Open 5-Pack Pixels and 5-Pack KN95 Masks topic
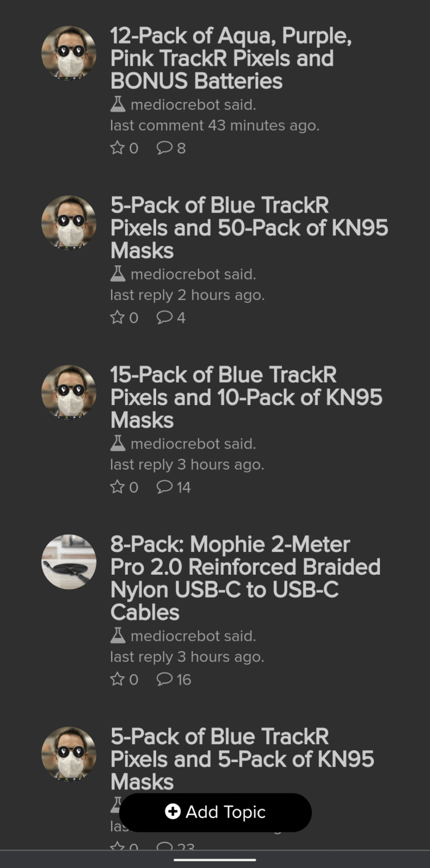 pos(242,759)
